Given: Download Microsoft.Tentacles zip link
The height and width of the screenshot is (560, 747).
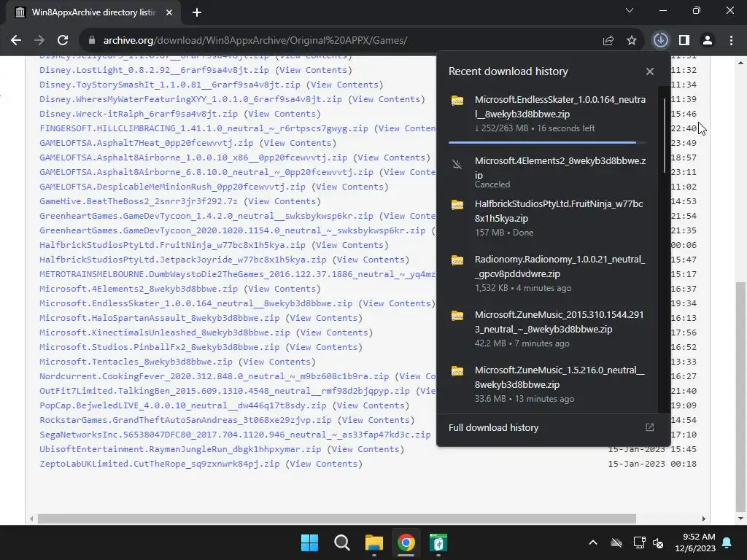Looking at the screenshot, I should point(136,362).
